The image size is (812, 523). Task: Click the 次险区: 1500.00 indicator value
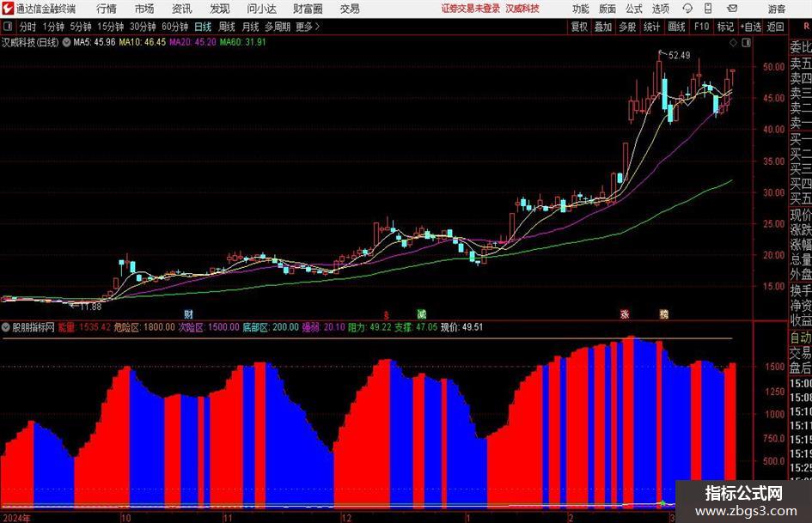coord(209,327)
